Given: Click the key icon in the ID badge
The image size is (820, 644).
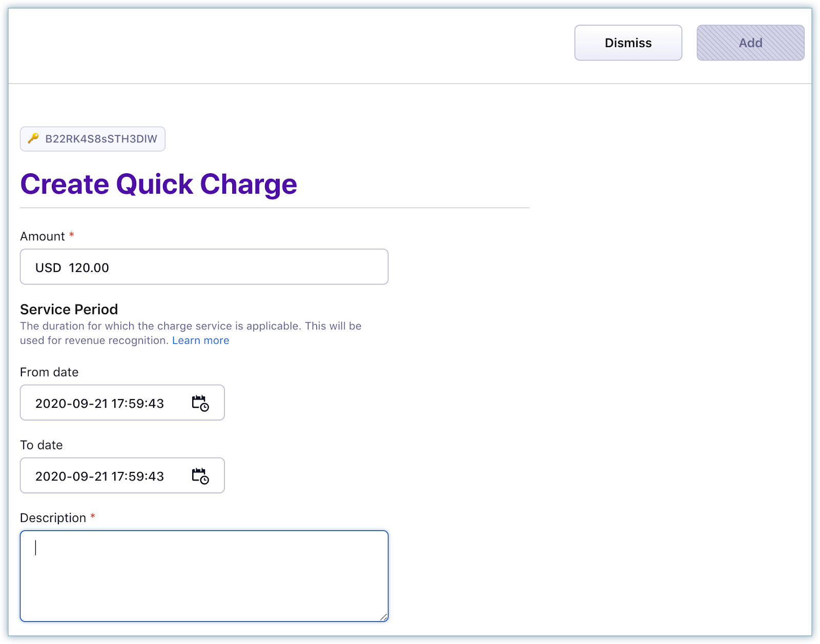Looking at the screenshot, I should [33, 138].
